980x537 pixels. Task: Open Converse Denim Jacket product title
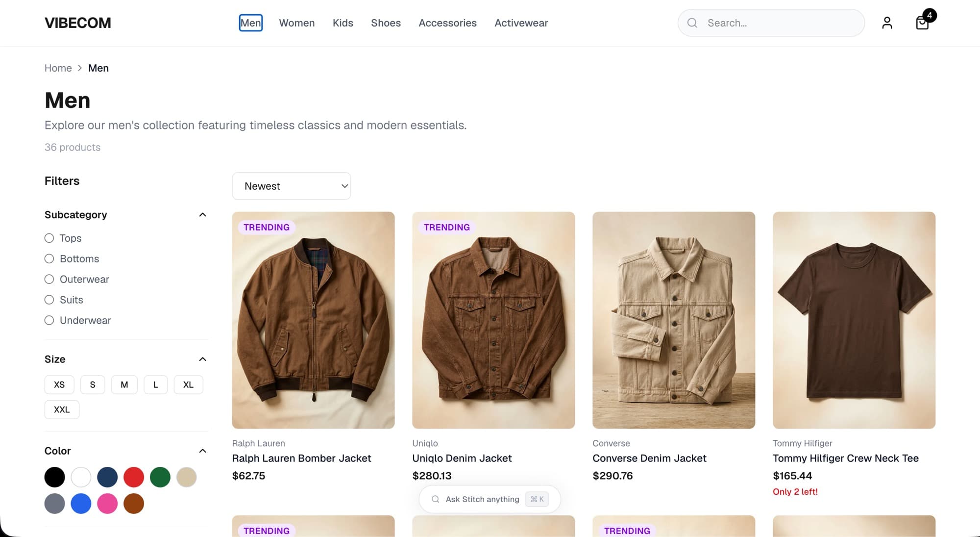point(649,459)
